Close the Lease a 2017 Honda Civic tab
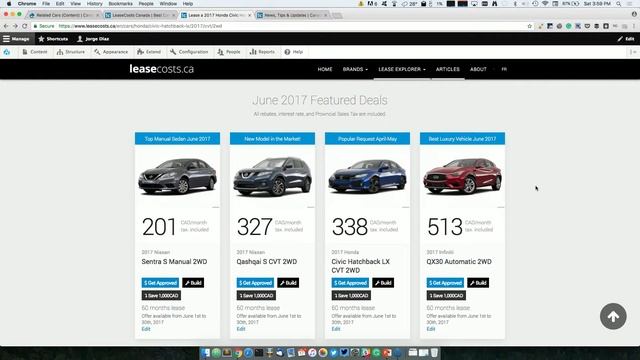Screen dimensions: 640x360 pos(250,15)
